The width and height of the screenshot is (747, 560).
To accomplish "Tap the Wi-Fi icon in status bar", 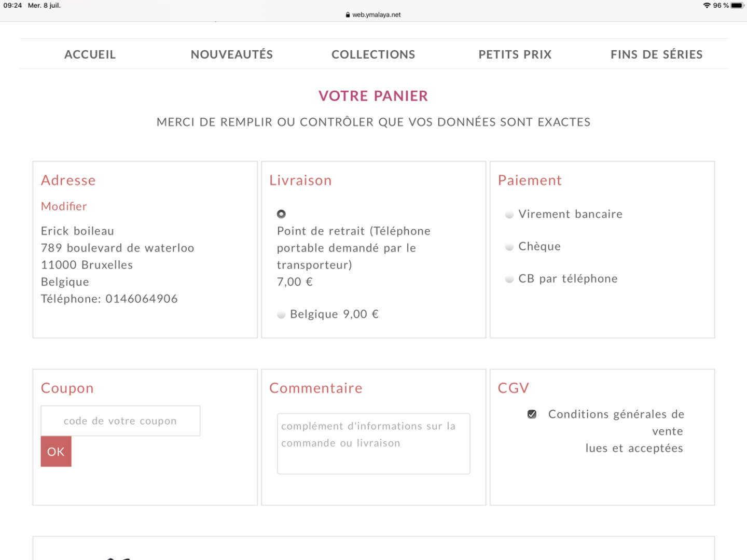I will [707, 5].
